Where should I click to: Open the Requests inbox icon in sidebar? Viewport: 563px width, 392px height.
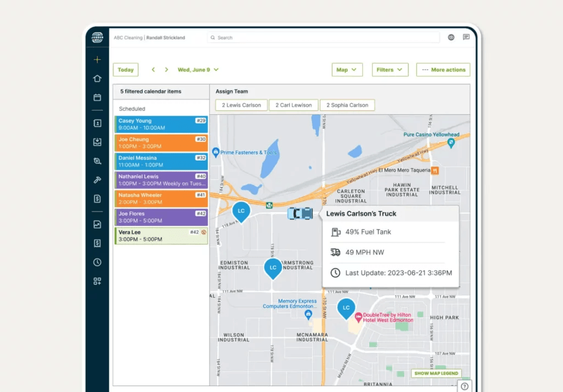coord(97,142)
